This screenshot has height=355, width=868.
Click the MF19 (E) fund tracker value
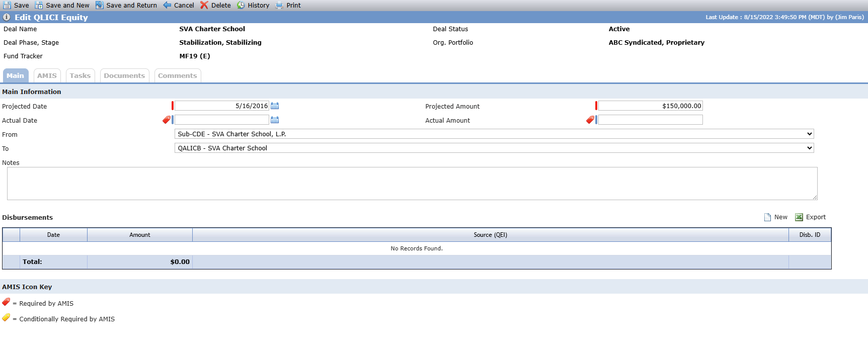pos(195,56)
